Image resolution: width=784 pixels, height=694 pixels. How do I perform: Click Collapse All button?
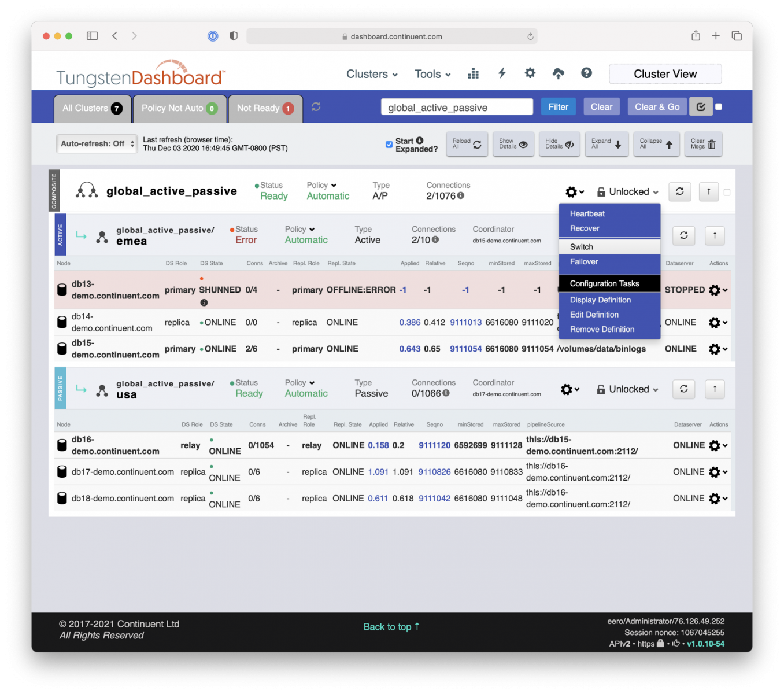coord(656,144)
